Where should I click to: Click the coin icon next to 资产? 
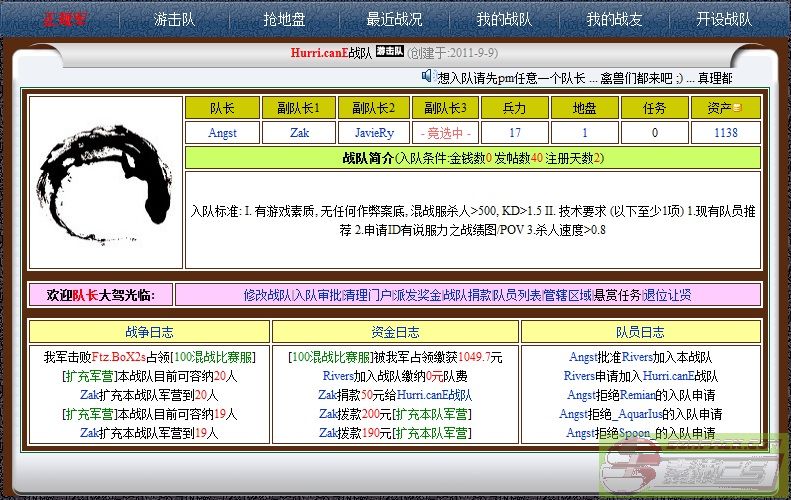click(x=737, y=108)
